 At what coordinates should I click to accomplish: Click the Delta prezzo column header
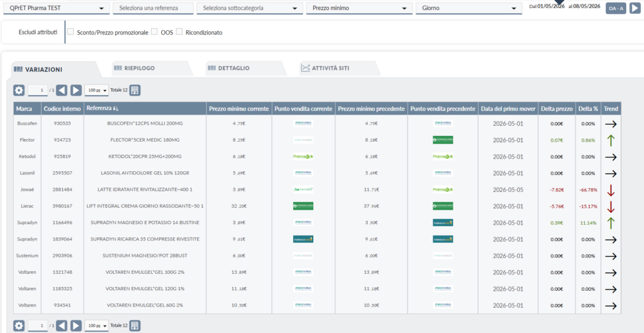(x=557, y=108)
